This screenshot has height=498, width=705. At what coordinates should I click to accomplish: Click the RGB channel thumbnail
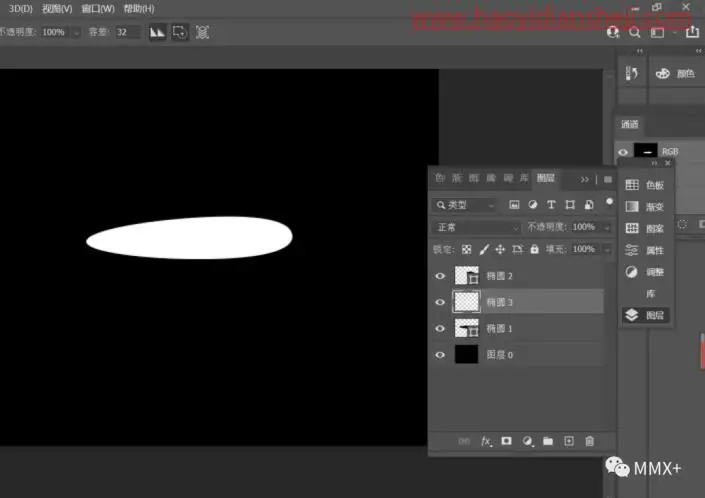point(646,151)
